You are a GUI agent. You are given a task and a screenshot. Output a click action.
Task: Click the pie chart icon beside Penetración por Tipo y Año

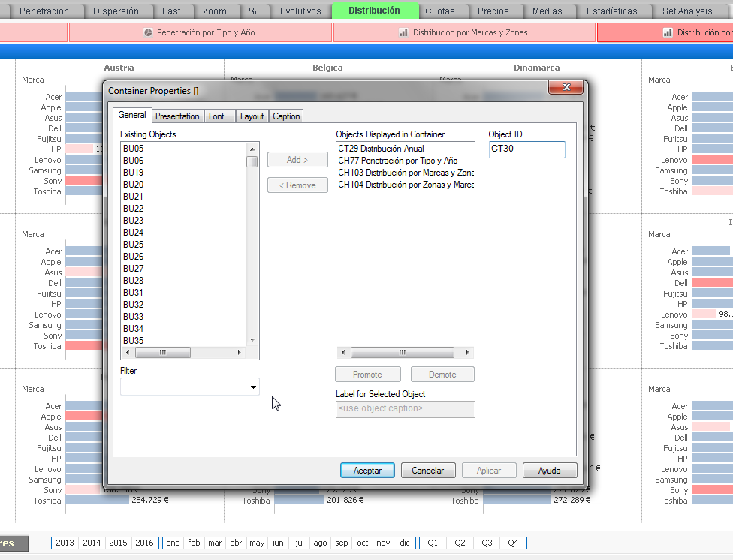pyautogui.click(x=148, y=32)
